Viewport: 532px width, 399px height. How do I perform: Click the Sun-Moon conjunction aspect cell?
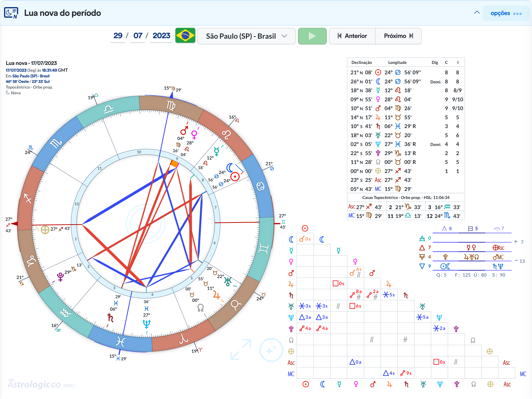[305, 239]
